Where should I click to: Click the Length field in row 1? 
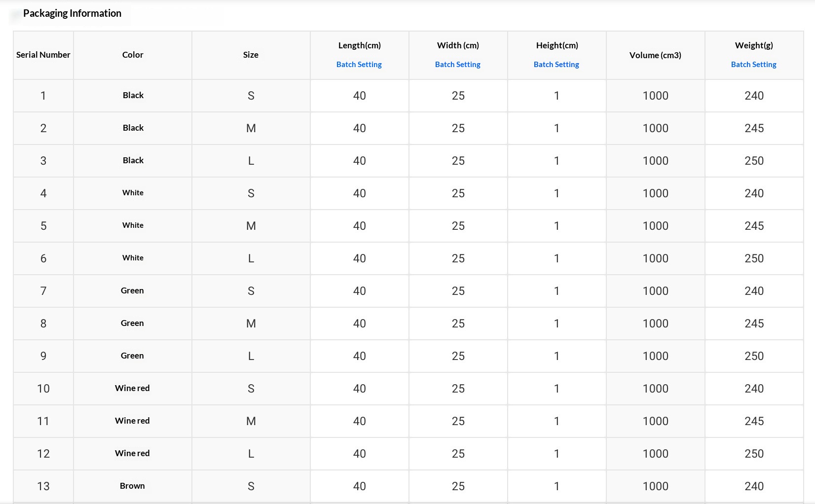click(359, 96)
